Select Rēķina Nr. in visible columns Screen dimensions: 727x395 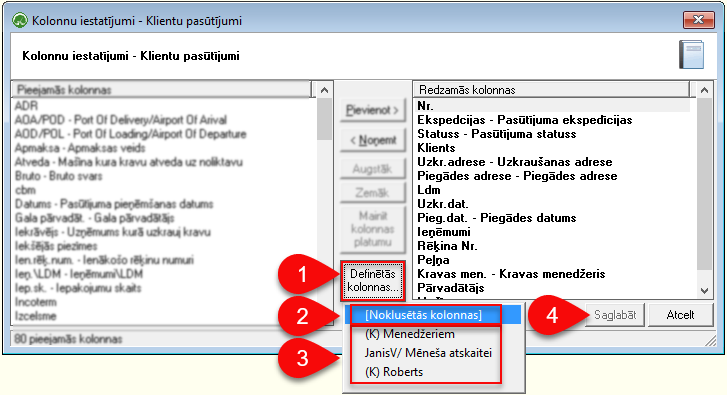pos(553,246)
